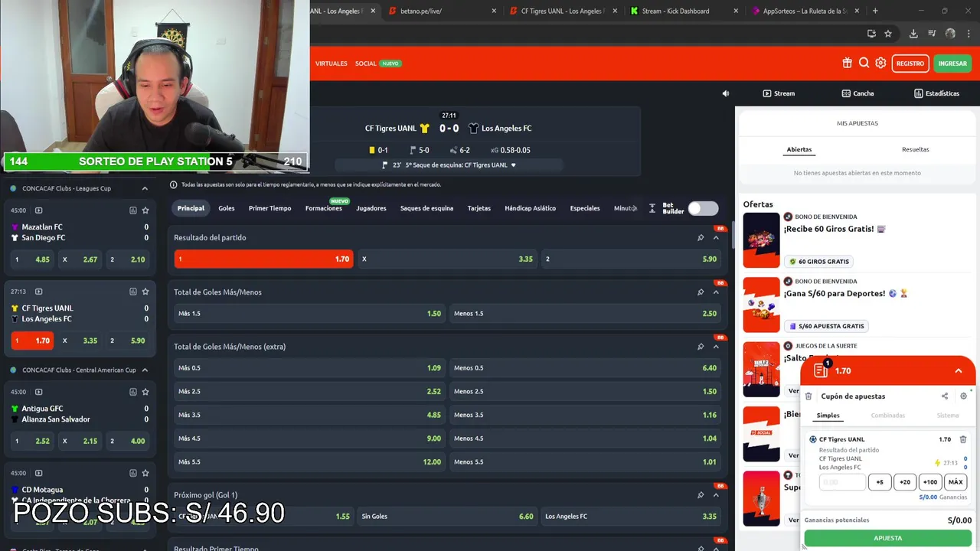Favorite the Mazatlan FC vs San Diego match
This screenshot has height=551, width=980.
(145, 210)
